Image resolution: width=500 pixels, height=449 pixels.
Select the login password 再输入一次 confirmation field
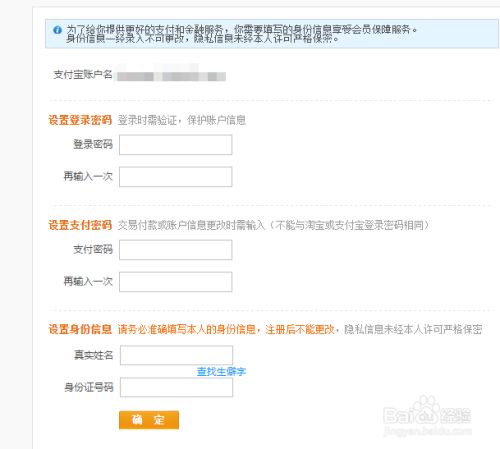pos(175,177)
